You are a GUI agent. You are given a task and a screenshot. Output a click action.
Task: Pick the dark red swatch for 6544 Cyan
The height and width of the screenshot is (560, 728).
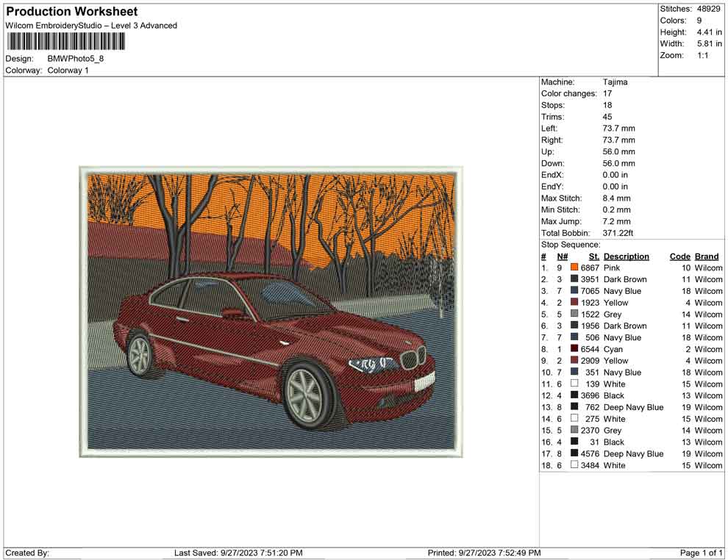click(574, 348)
